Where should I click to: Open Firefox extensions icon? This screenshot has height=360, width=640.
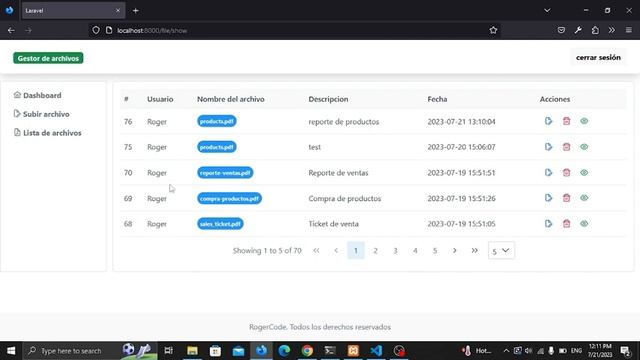coord(595,30)
